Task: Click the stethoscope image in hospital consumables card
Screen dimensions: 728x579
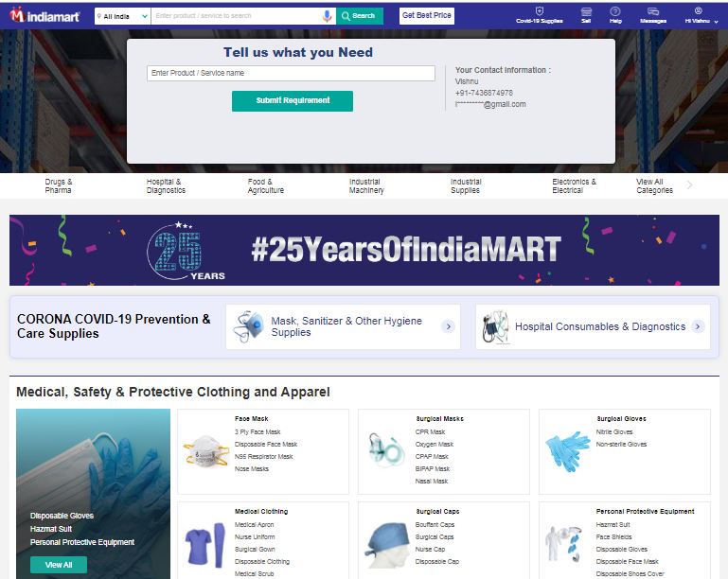Action: (x=495, y=326)
